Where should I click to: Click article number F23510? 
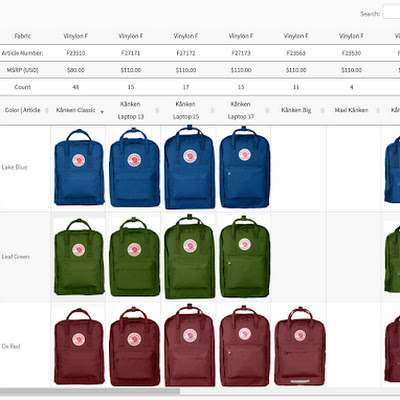tap(76, 53)
